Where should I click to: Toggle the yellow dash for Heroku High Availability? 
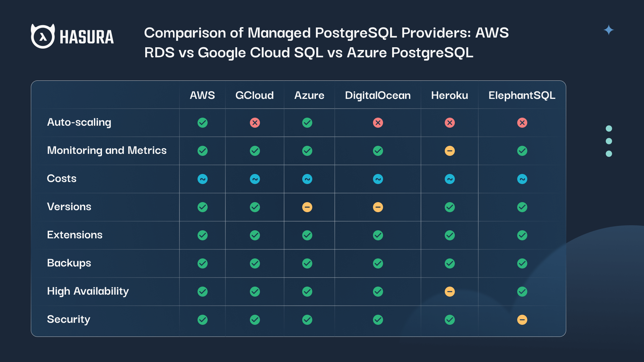(450, 292)
